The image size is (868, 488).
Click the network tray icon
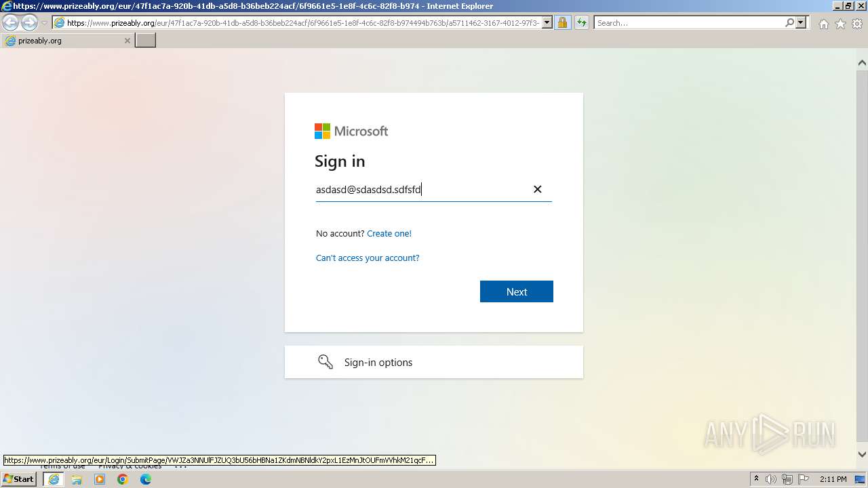pos(787,479)
